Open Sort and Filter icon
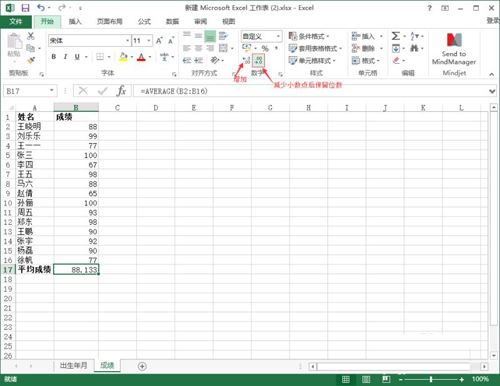 pos(414,36)
